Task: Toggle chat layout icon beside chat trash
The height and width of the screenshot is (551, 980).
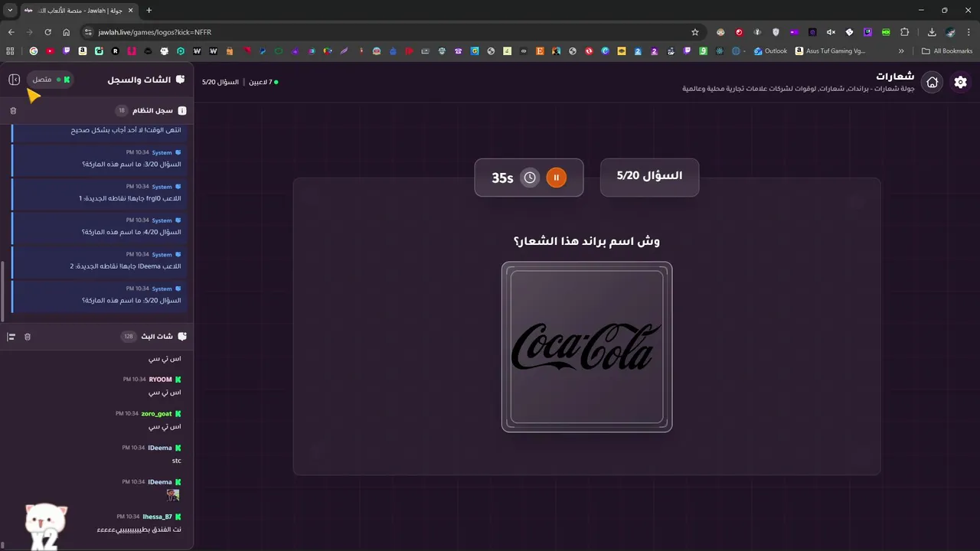Action: click(11, 337)
